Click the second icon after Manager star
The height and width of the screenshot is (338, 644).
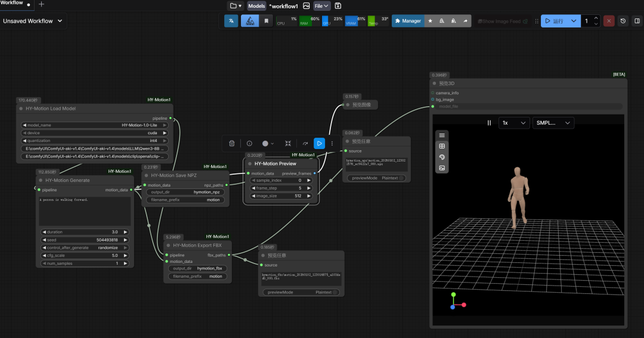click(442, 21)
